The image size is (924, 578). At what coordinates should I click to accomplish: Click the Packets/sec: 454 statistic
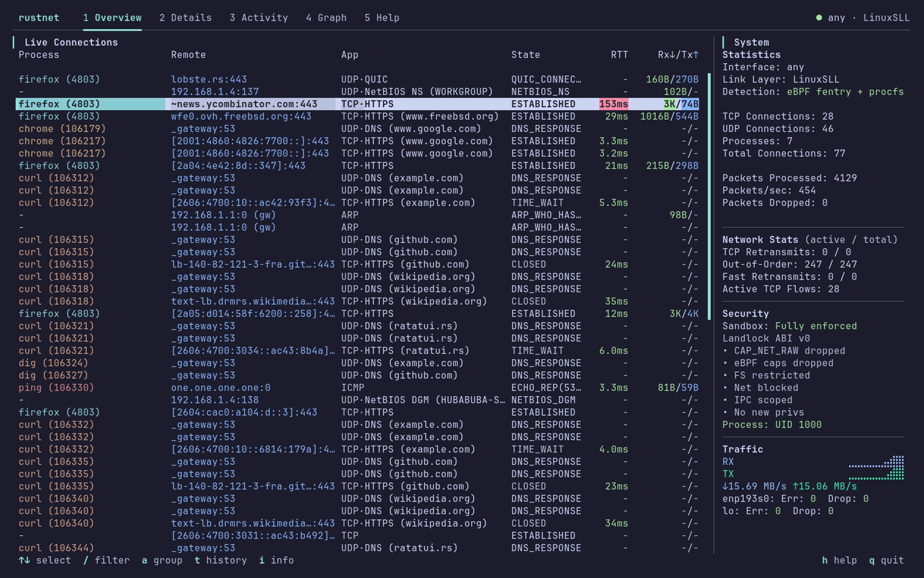[x=769, y=190]
